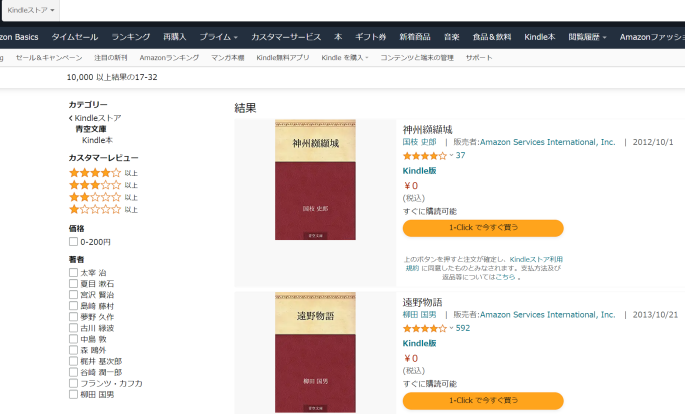
Task: Open the こちら returns info link
Action: coord(505,277)
